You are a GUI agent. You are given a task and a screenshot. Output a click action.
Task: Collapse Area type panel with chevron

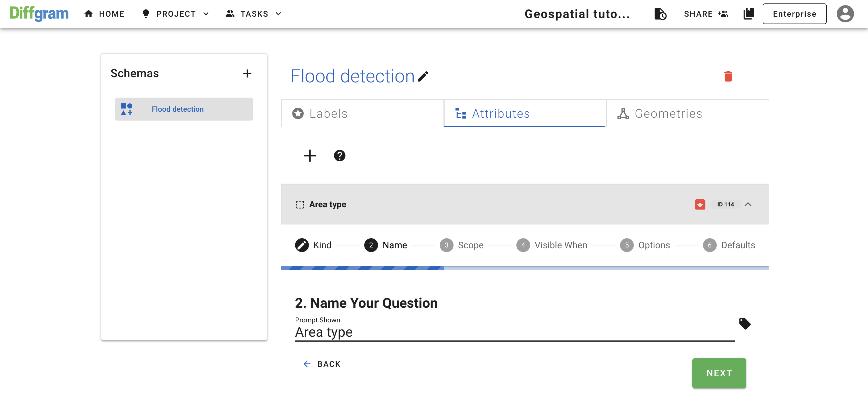click(748, 204)
